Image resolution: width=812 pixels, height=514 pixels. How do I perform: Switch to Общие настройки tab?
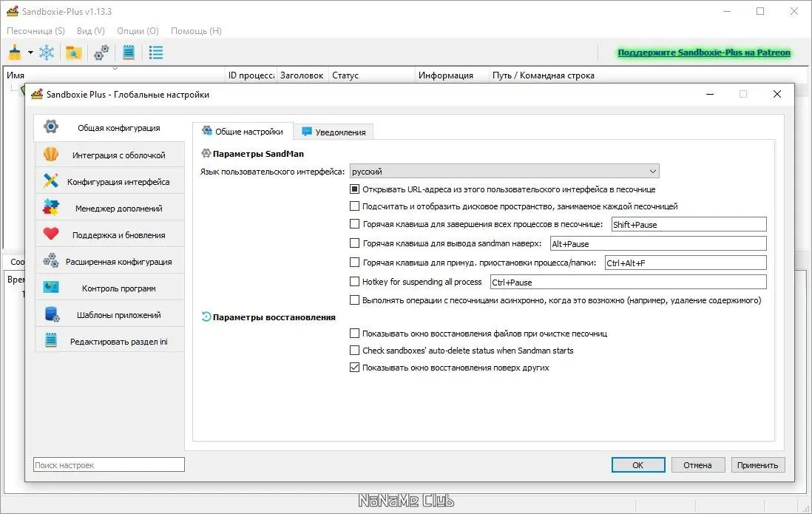click(x=243, y=131)
